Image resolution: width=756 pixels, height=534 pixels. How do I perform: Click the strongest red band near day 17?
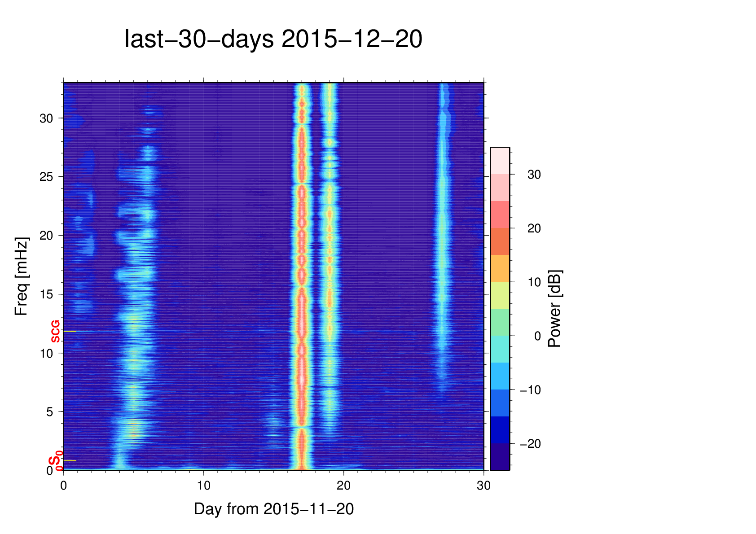(302, 314)
